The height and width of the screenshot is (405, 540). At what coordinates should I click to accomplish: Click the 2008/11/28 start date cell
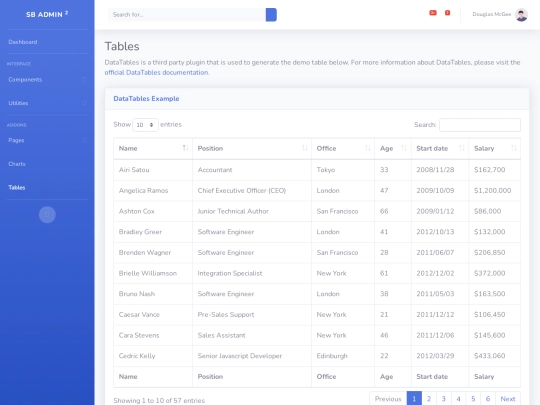tap(440, 170)
